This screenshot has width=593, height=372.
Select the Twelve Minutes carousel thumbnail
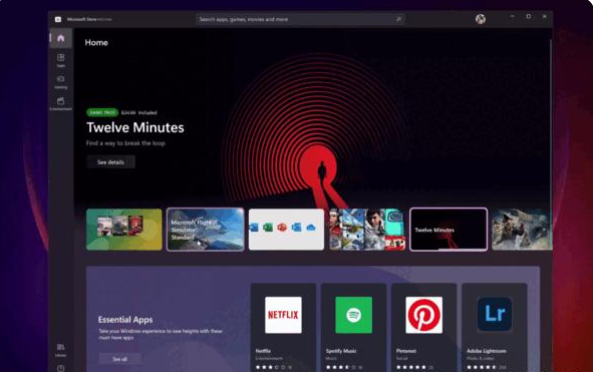click(x=449, y=229)
